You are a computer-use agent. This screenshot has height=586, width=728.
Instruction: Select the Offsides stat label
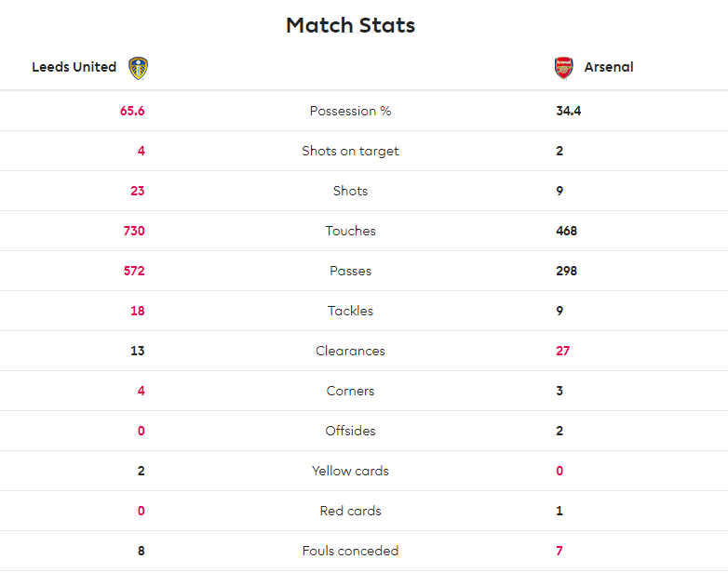[x=351, y=431]
